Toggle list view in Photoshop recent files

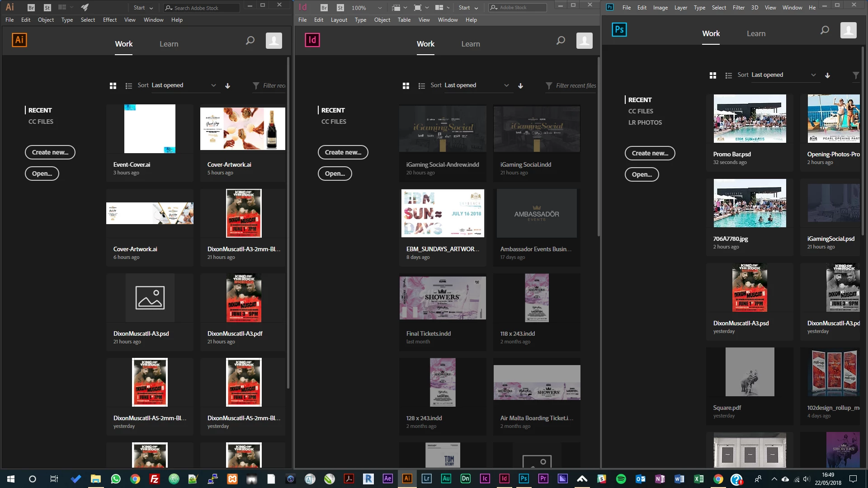coord(728,75)
